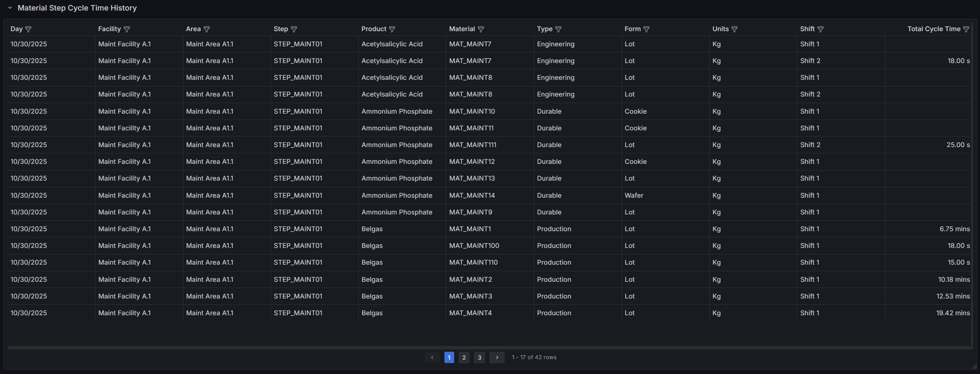Go to page 2 of the table
980x374 pixels.
464,357
